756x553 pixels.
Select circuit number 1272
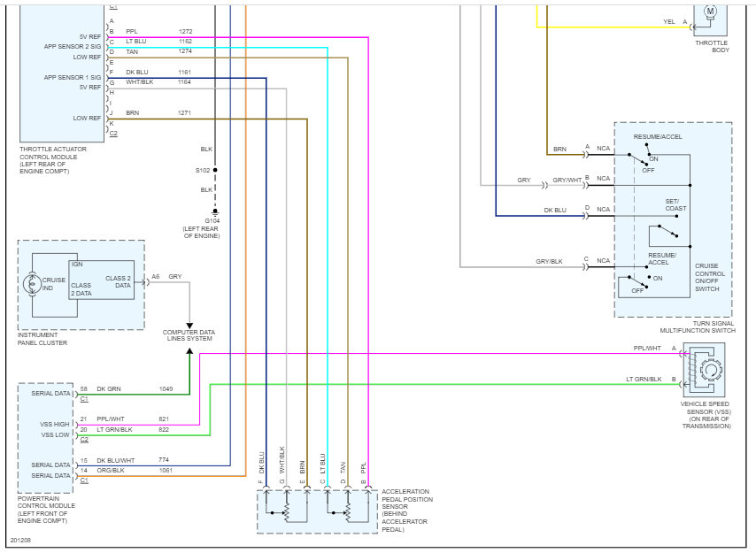pos(185,31)
